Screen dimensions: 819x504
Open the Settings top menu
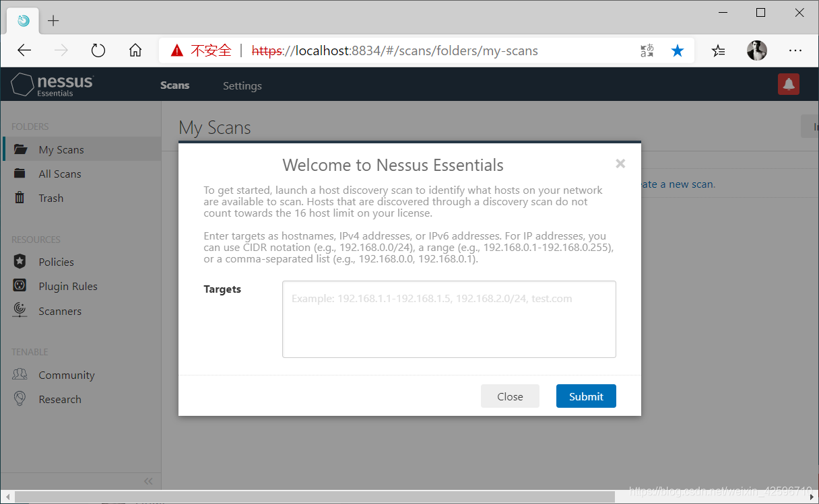[x=242, y=85]
